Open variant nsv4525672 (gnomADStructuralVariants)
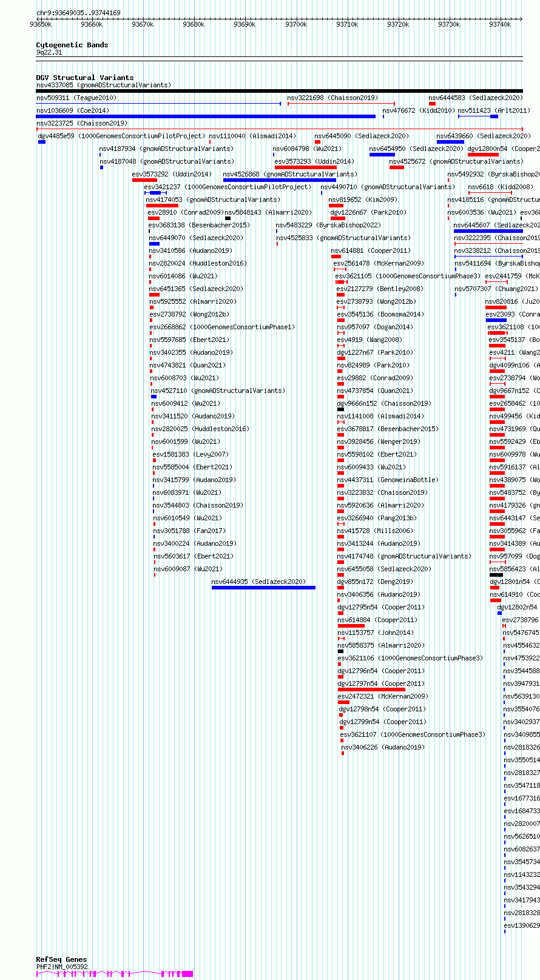The width and height of the screenshot is (540, 980). 456,161
